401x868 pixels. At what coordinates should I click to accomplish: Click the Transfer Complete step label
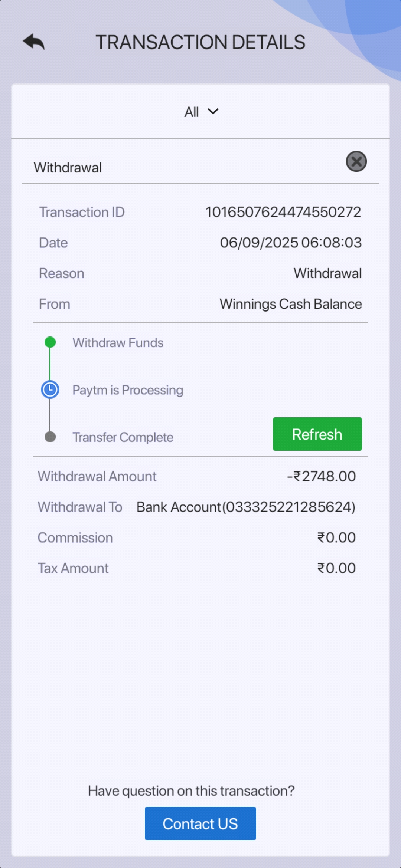point(123,437)
